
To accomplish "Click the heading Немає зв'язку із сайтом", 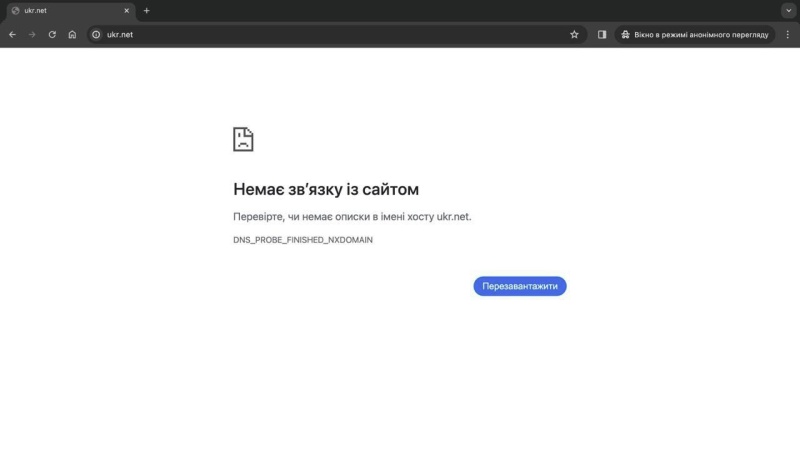I will pos(325,189).
